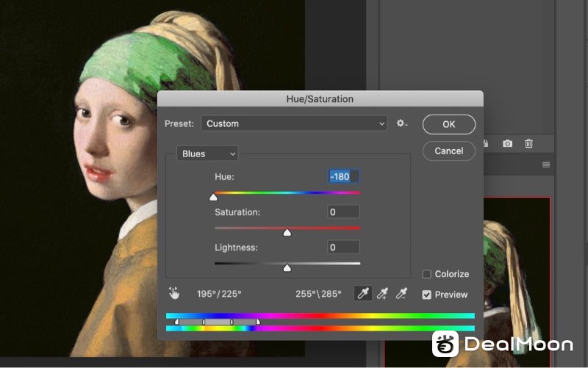Click the Hue value field
This screenshot has width=588, height=368.
[343, 176]
